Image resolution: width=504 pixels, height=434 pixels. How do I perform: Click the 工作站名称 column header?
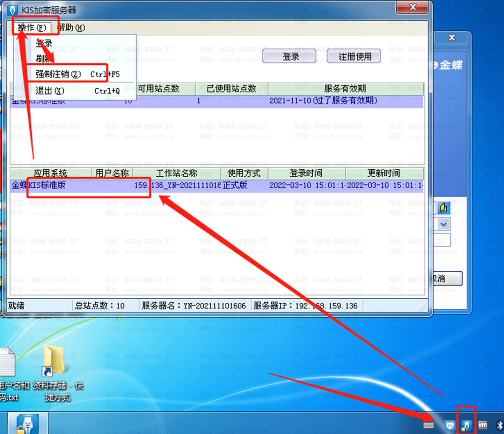[x=177, y=173]
